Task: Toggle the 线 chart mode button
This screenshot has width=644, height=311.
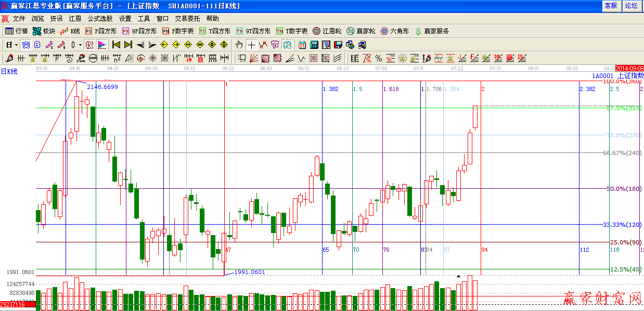Action: coord(89,45)
